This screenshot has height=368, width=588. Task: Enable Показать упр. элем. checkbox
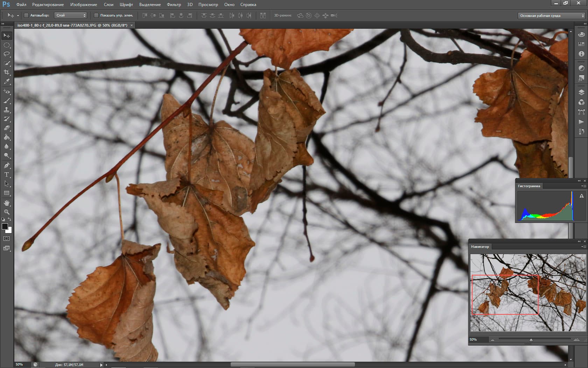pyautogui.click(x=96, y=15)
